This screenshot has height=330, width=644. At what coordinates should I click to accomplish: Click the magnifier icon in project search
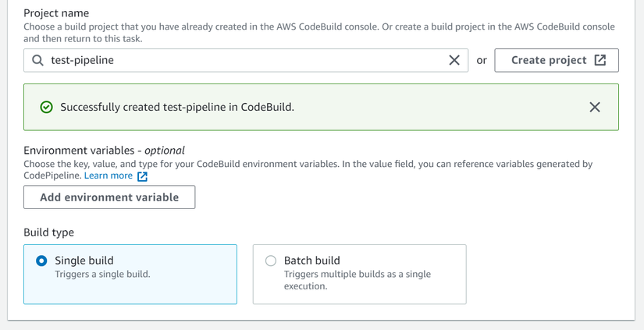pyautogui.click(x=37, y=60)
